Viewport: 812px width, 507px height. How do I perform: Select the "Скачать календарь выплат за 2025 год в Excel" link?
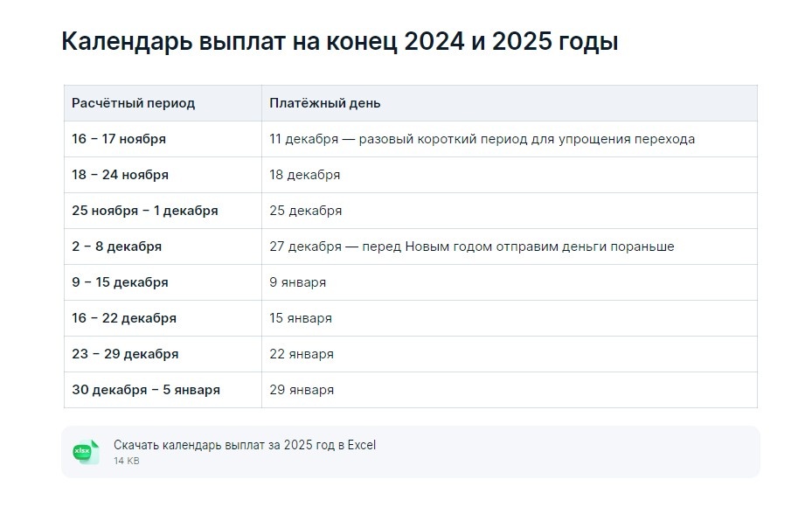(244, 444)
